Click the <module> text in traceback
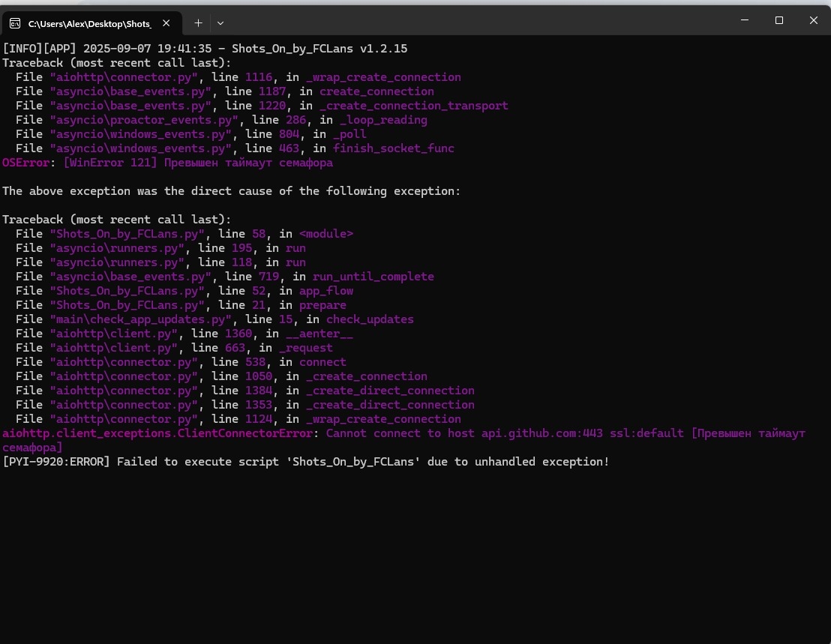 click(326, 234)
